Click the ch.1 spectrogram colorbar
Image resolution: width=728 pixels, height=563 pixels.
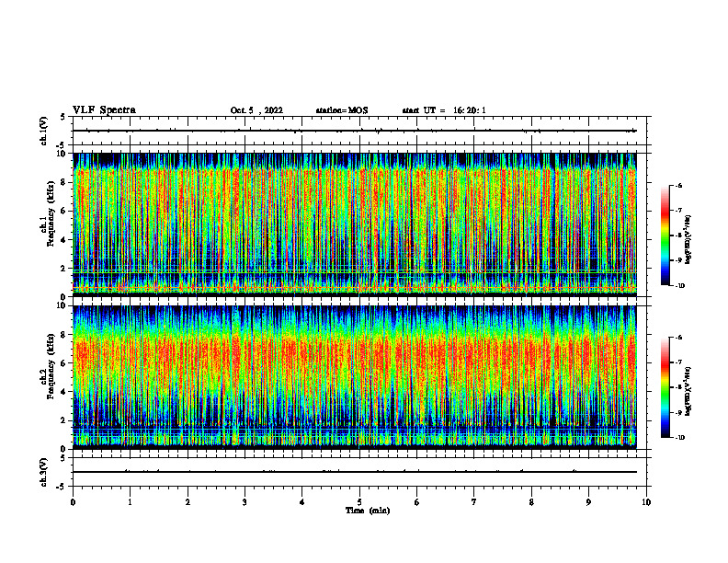pyautogui.click(x=665, y=236)
